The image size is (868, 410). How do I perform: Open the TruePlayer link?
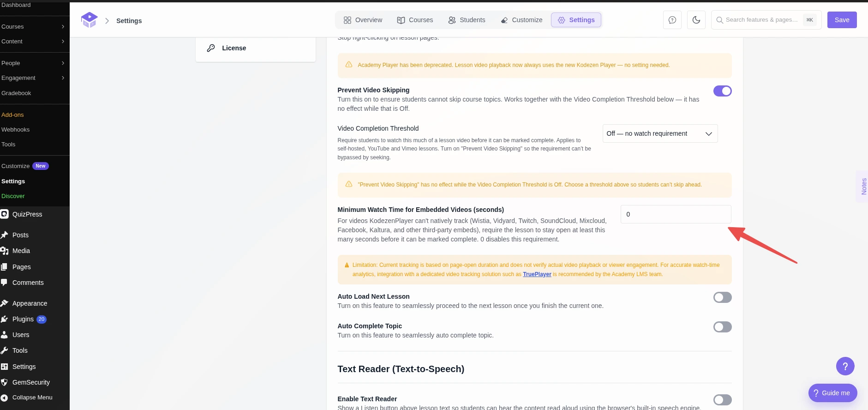point(537,274)
